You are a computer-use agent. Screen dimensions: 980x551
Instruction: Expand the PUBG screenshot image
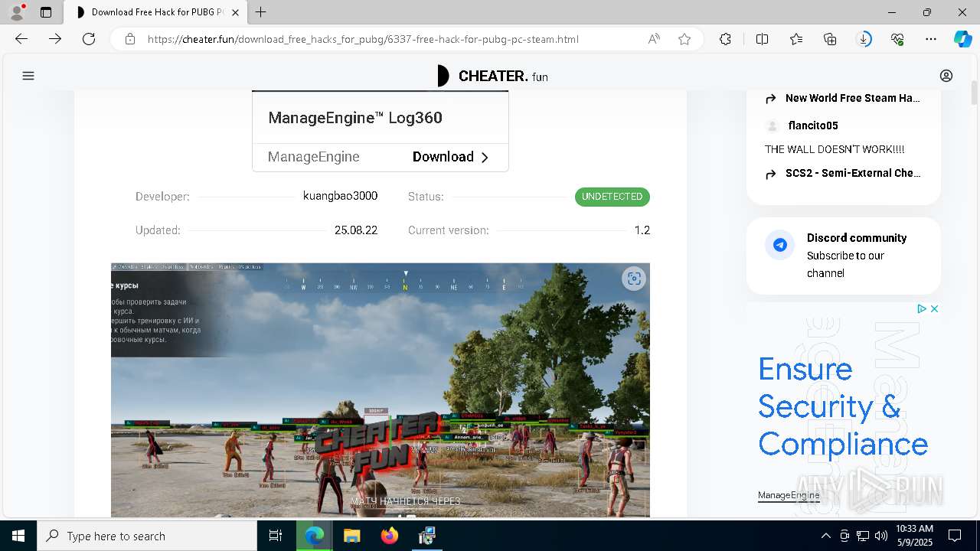coord(634,279)
